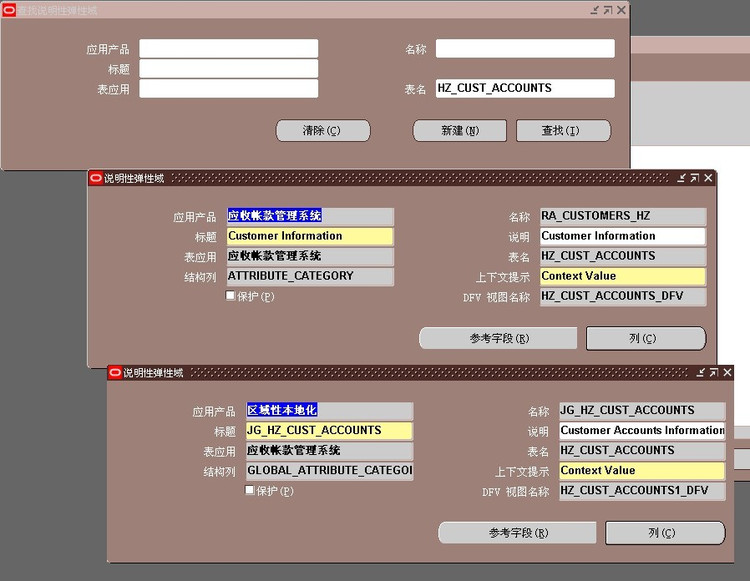Minimize the JG_HZ_CUST_ACCOUNTS flexfield window
The width and height of the screenshot is (750, 581).
tap(701, 373)
